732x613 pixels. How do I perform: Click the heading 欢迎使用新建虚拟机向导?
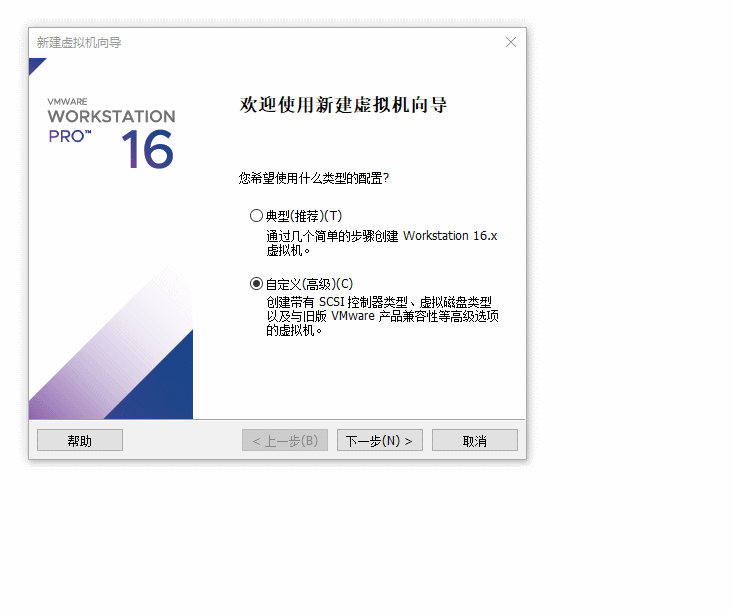(343, 105)
